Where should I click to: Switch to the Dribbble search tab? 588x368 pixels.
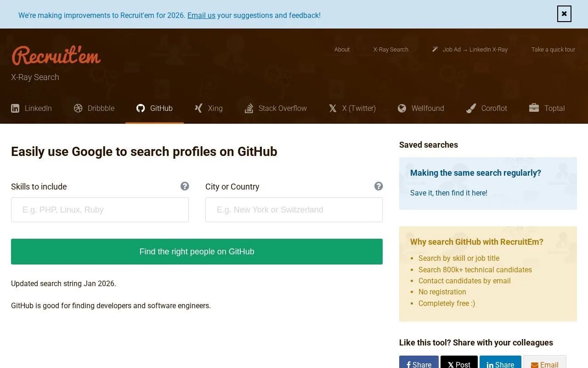tap(94, 109)
